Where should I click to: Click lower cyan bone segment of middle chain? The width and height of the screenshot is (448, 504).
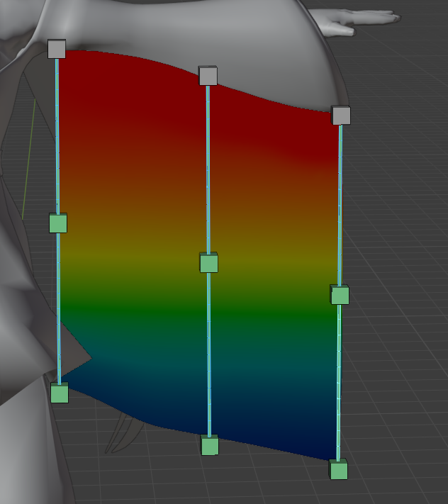point(209,354)
